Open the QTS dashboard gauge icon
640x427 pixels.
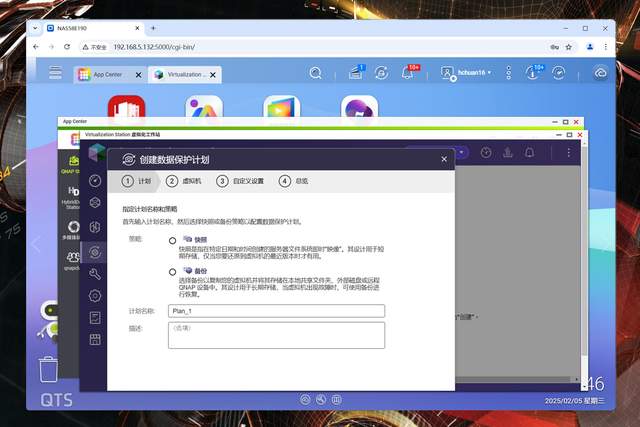pos(558,73)
